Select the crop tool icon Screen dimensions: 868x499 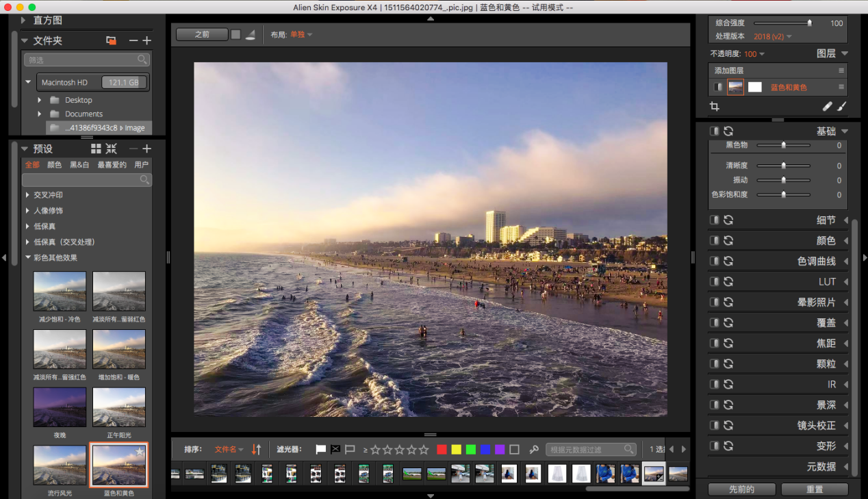[x=715, y=107]
